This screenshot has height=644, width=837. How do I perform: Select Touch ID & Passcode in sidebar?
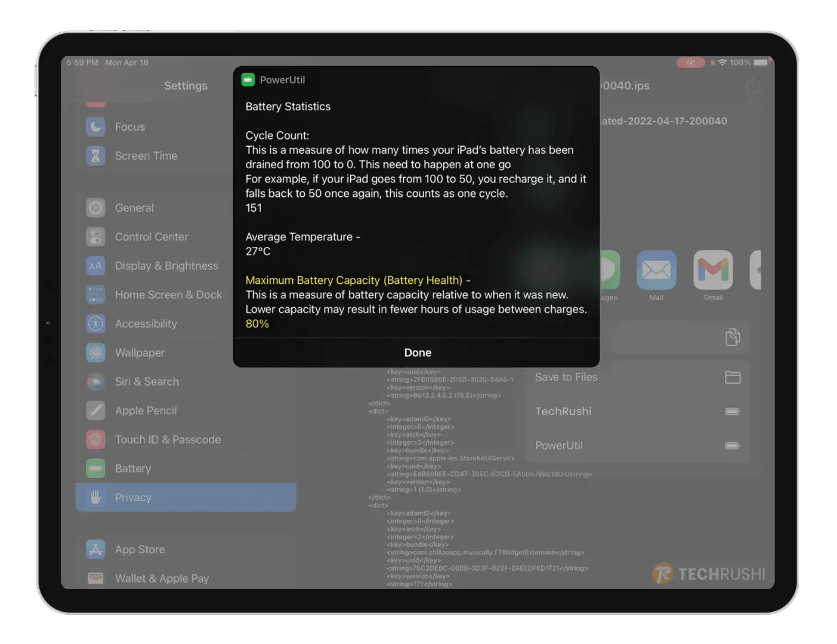pos(186,439)
